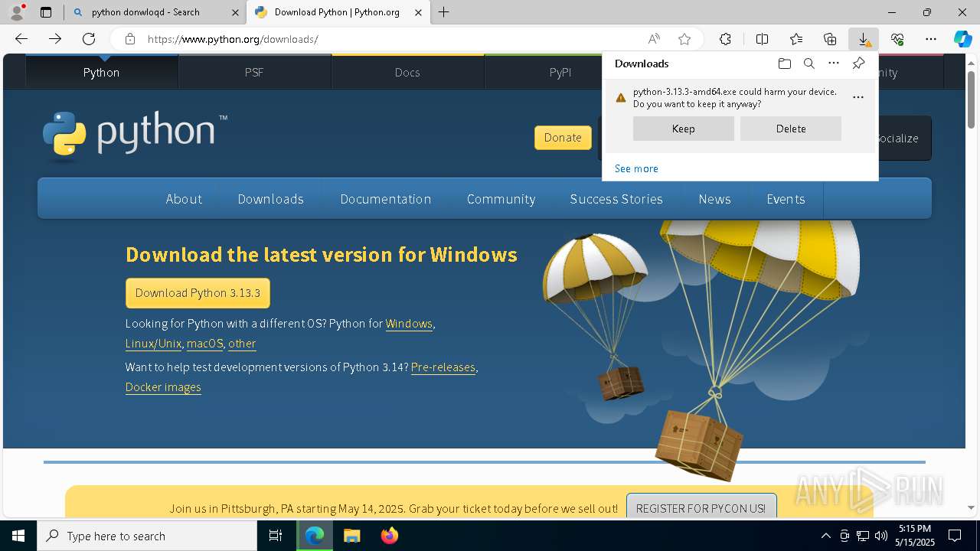Open the Events navigation item
980x551 pixels.
(x=786, y=199)
